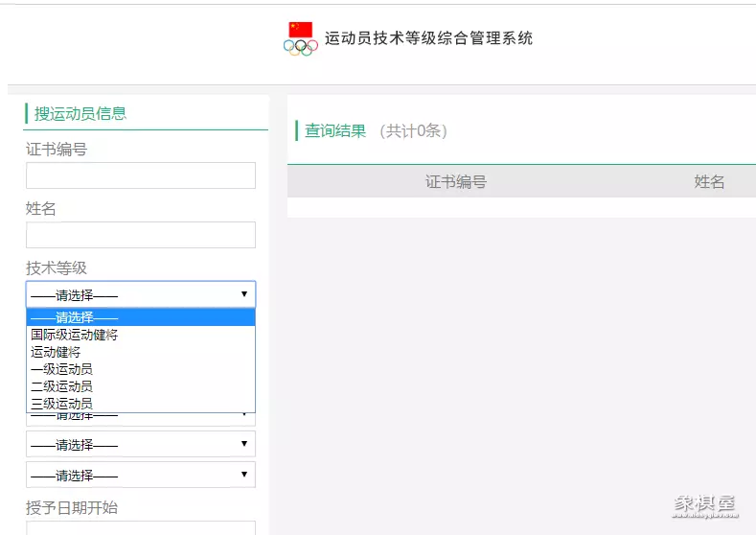Image resolution: width=756 pixels, height=535 pixels.
Task: Click into the 姓名 text field
Action: [141, 235]
